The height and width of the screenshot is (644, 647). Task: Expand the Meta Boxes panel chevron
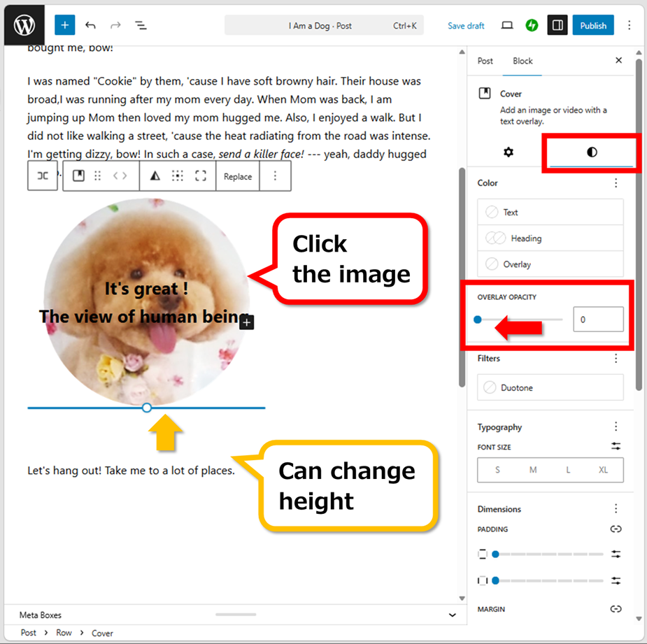tap(452, 615)
